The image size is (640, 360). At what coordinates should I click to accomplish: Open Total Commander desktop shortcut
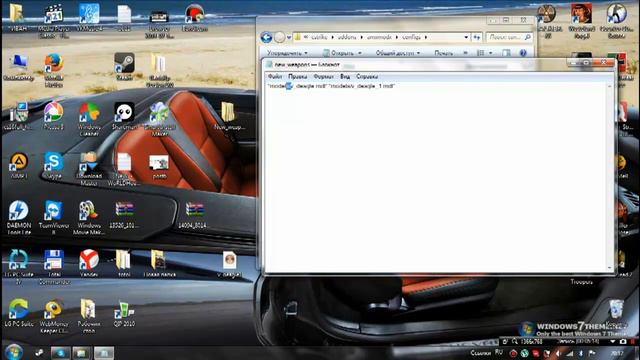click(x=53, y=267)
